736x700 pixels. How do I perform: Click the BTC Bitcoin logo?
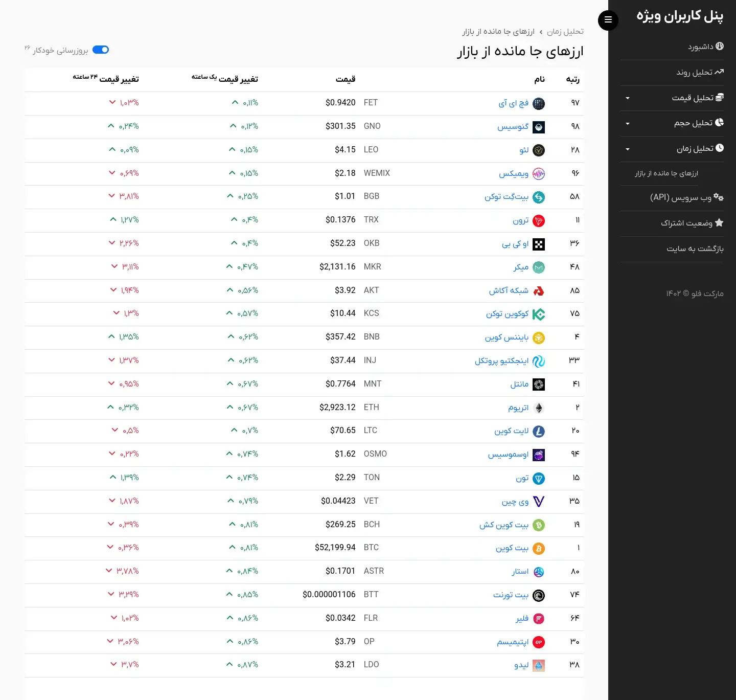coord(539,549)
